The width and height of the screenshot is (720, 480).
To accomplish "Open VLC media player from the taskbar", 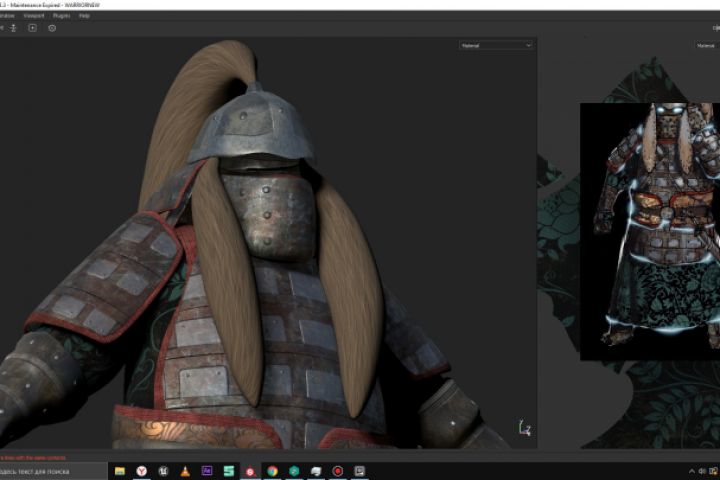I will coord(185,470).
